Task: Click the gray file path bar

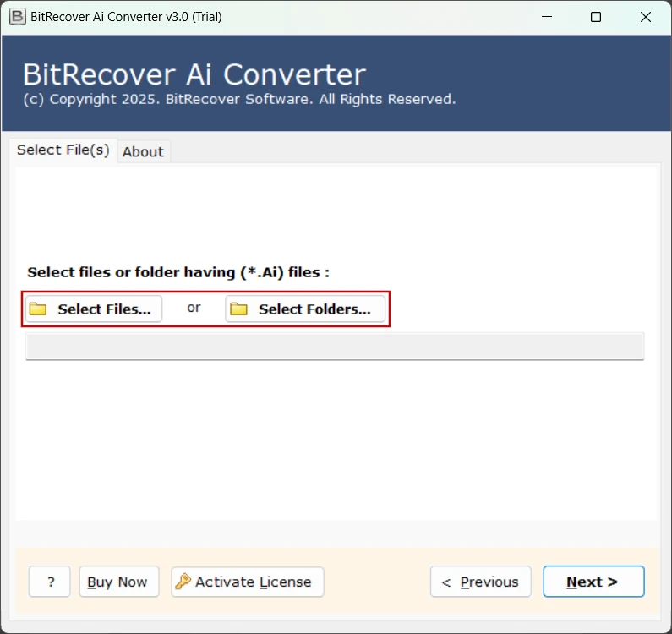Action: 335,347
